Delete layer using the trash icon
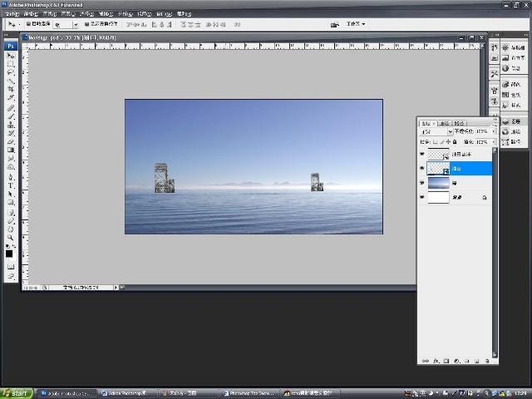Image resolution: width=532 pixels, height=399 pixels. coord(487,361)
